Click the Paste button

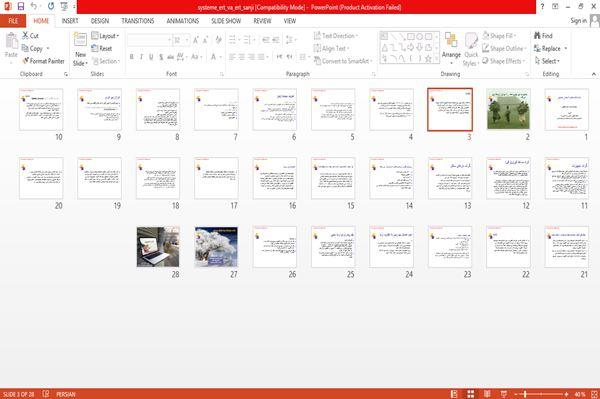[11, 45]
